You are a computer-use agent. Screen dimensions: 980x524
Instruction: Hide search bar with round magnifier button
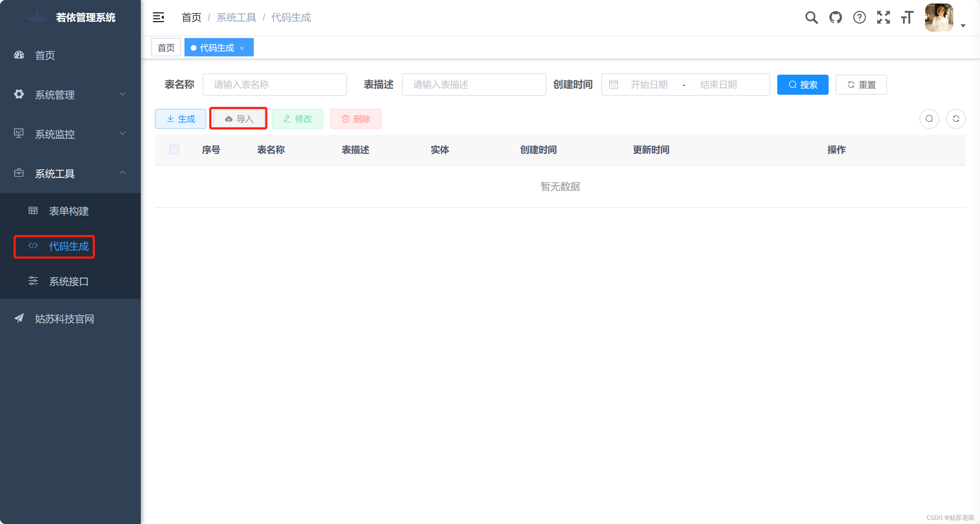coord(929,119)
